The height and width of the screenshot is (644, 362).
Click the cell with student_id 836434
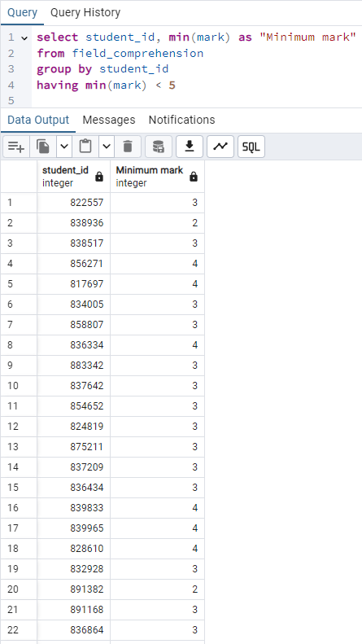73,488
